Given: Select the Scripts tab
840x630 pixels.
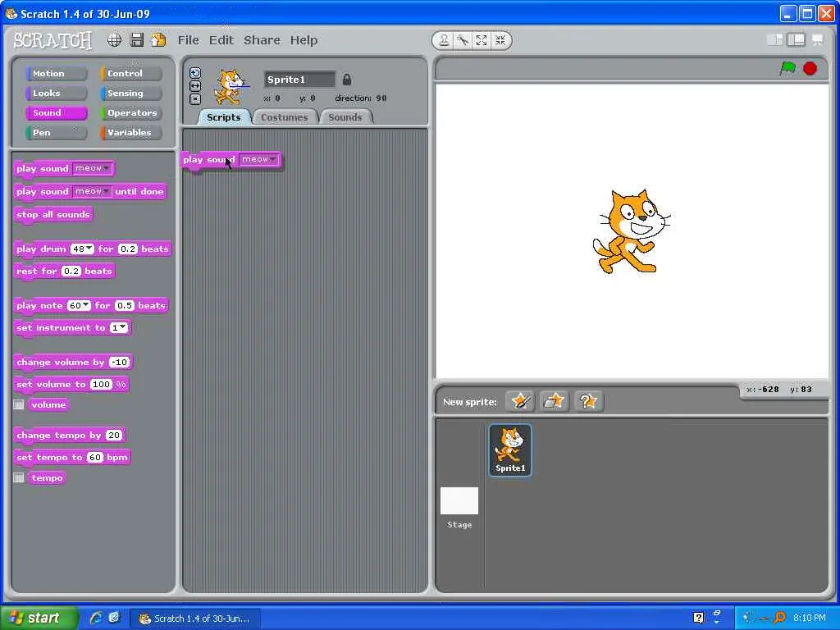Looking at the screenshot, I should 224,117.
